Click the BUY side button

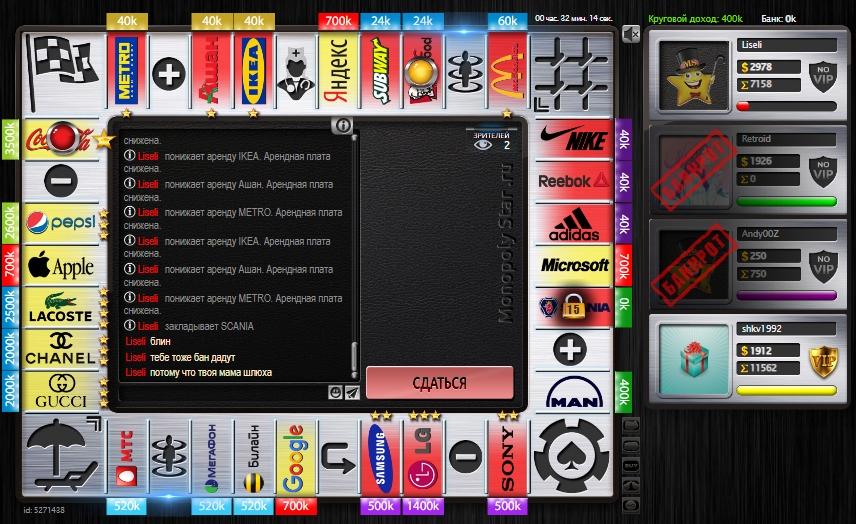(630, 465)
